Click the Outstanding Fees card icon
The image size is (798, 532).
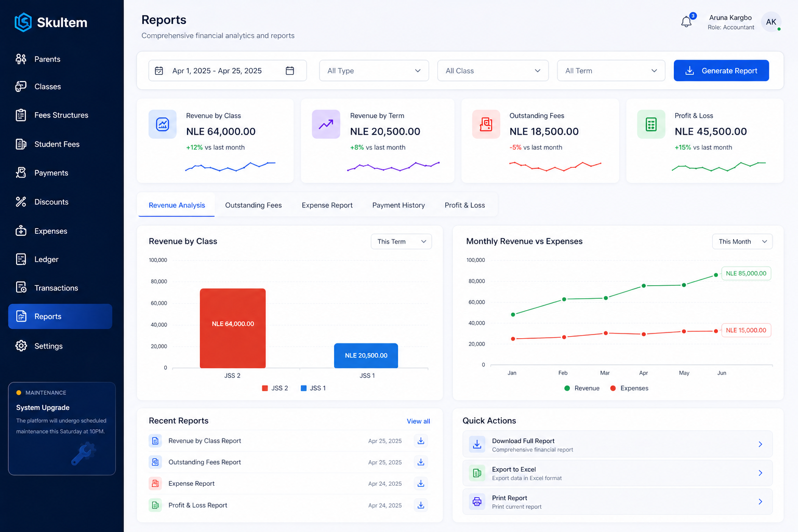(486, 124)
